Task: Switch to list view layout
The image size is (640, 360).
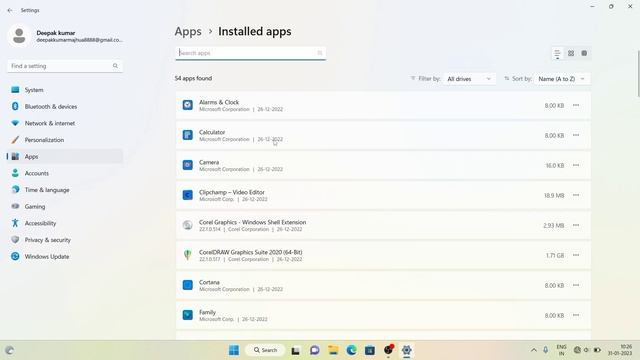Action: [557, 53]
